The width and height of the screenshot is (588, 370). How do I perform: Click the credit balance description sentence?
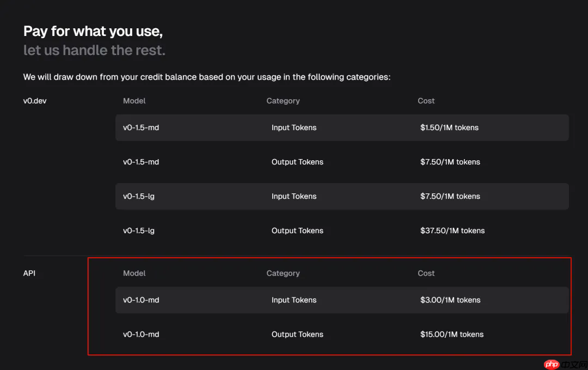point(206,77)
